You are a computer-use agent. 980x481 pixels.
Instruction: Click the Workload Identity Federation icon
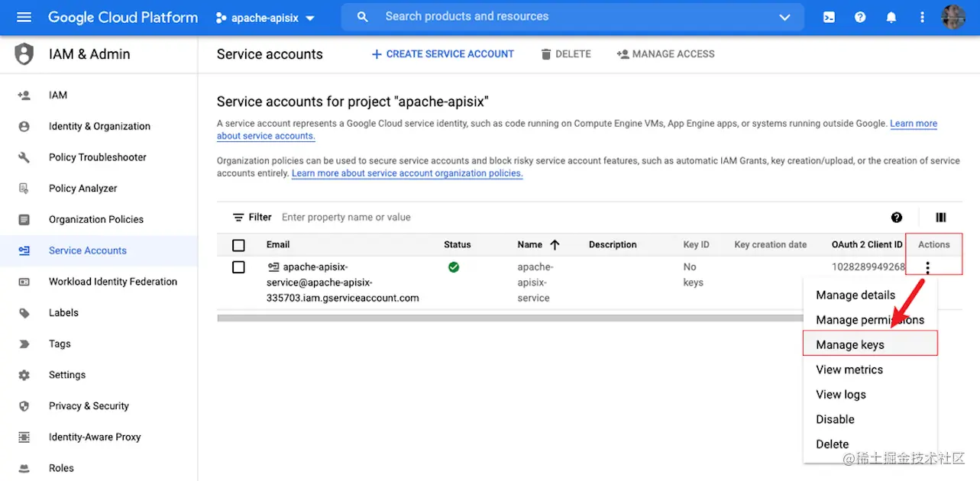point(24,282)
